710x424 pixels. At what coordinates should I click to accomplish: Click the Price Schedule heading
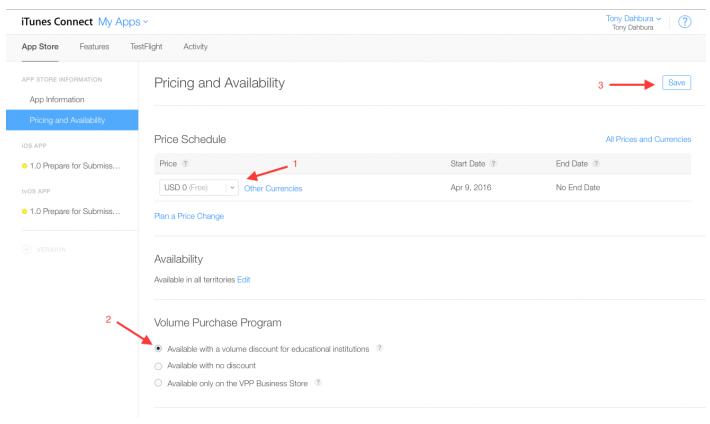[190, 140]
